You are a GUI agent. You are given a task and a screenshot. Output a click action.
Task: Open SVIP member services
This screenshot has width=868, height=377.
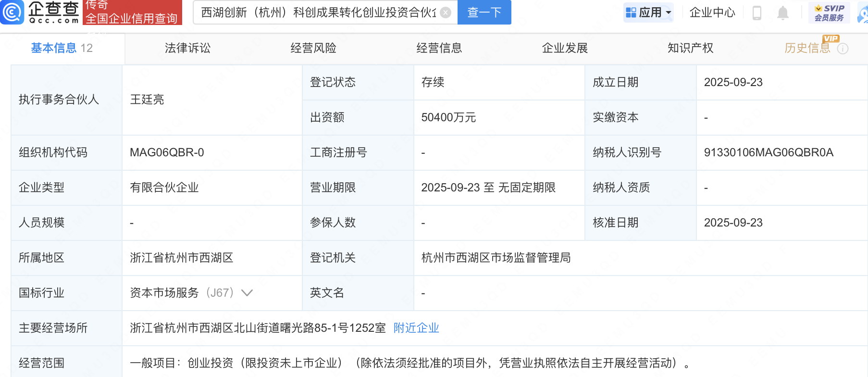tap(829, 13)
